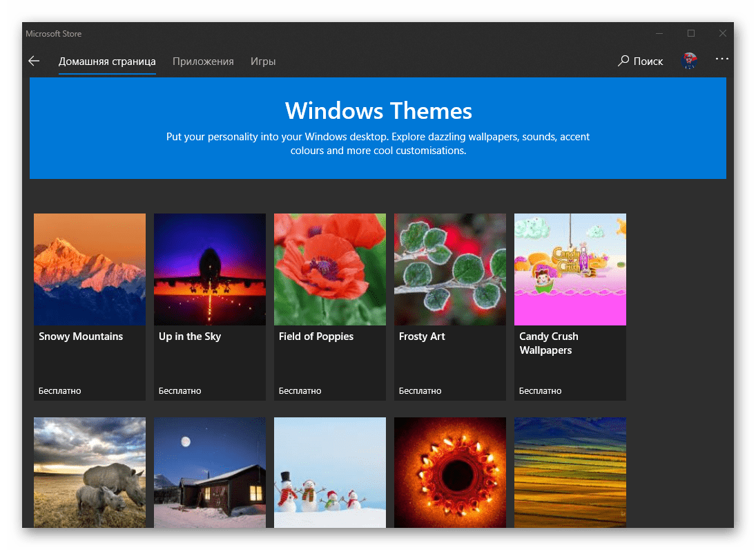Open the Up in the Sky airplane thumbnail
This screenshot has height=550, width=756.
[210, 269]
